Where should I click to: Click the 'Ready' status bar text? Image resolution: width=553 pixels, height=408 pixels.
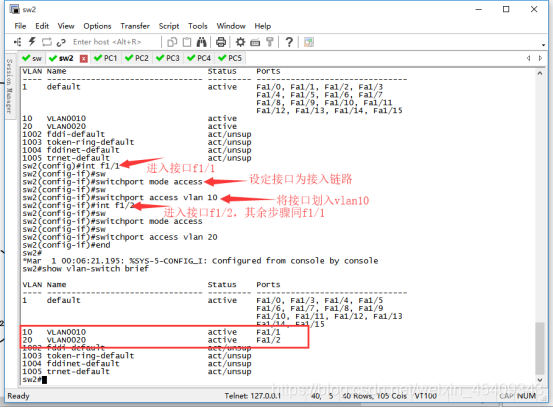pos(18,396)
